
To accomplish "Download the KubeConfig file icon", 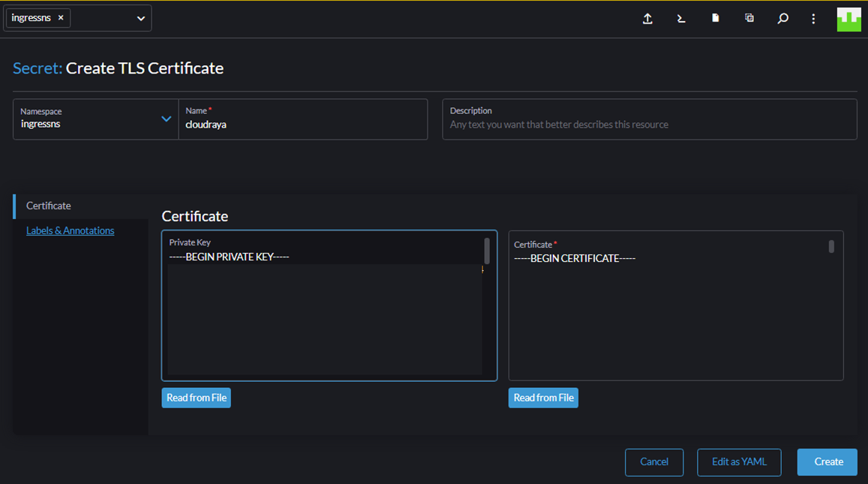I will coord(715,18).
